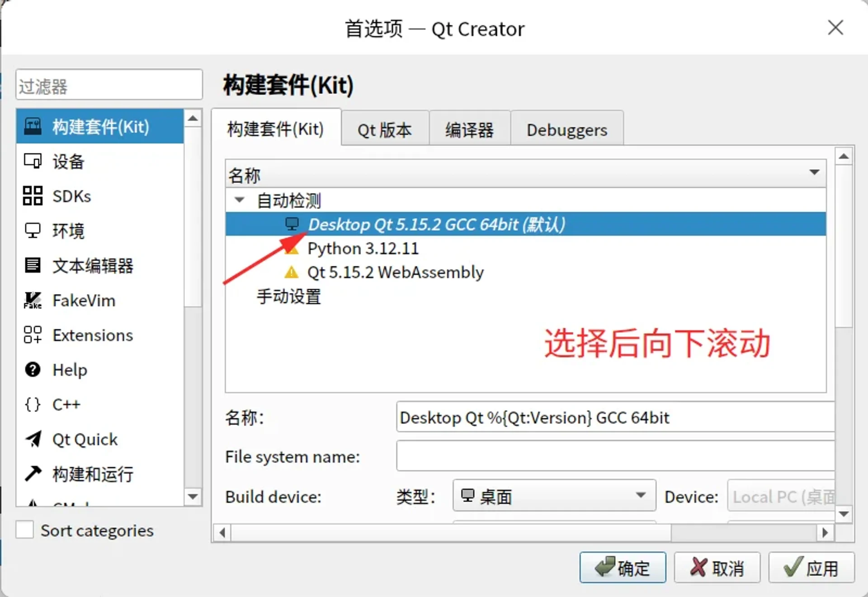Open the 文本编辑器 (Text Editor) settings

(93, 266)
